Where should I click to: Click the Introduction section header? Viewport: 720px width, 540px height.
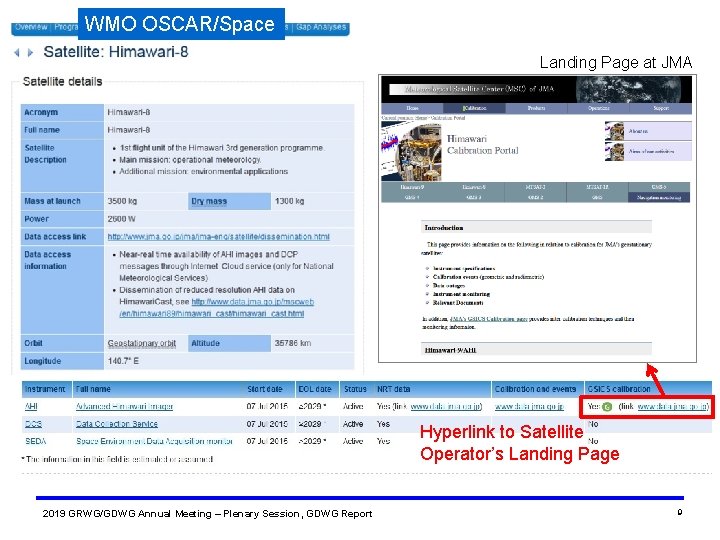[536, 228]
